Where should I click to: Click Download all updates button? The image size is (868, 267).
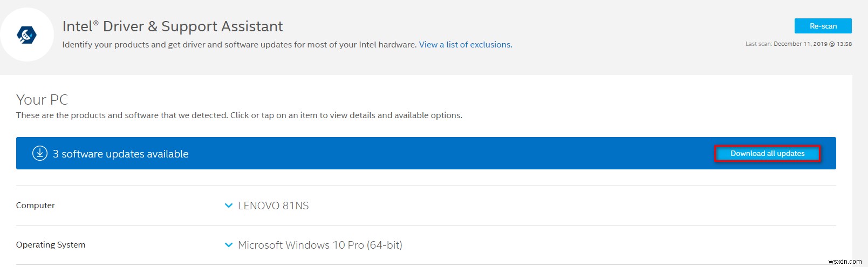pyautogui.click(x=767, y=154)
